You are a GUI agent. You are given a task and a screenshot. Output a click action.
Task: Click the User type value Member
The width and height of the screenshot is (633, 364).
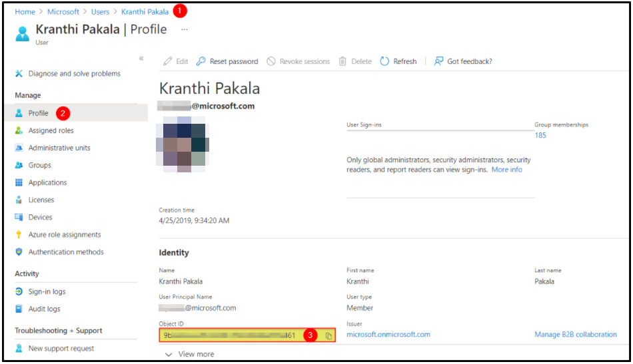pyautogui.click(x=360, y=308)
